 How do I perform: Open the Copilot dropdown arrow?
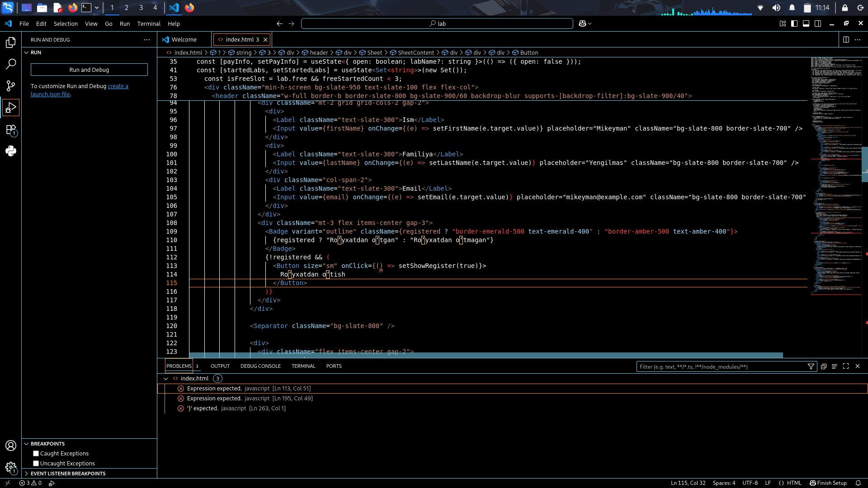[590, 23]
